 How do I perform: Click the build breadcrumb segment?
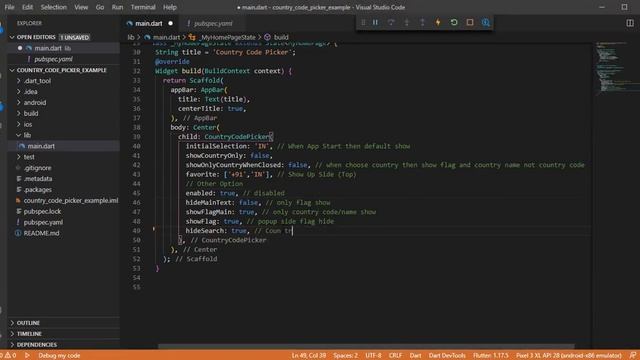click(277, 37)
